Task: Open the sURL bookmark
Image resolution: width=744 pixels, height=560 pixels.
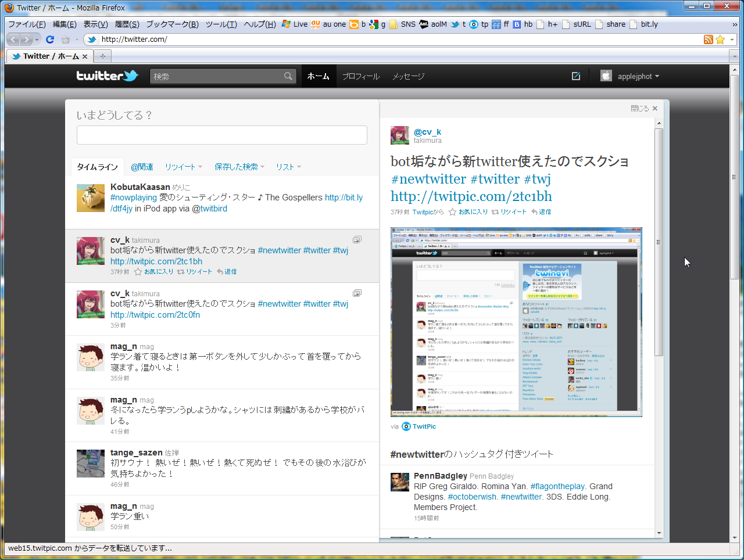Action: [577, 24]
